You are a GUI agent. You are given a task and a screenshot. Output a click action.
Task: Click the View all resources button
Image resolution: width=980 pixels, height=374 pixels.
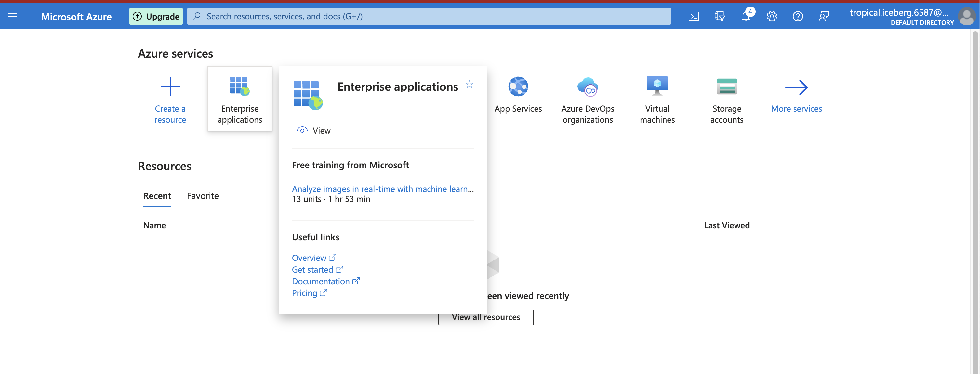click(486, 317)
